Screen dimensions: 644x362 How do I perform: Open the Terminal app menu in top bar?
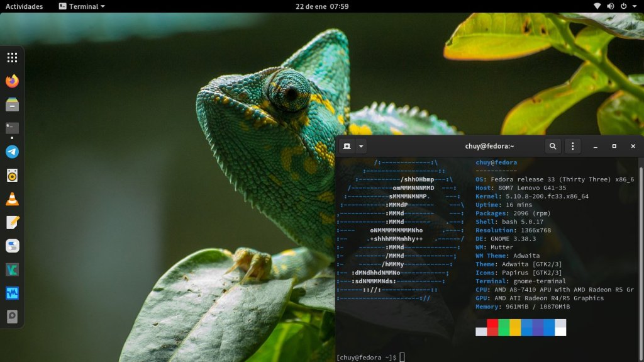(82, 6)
